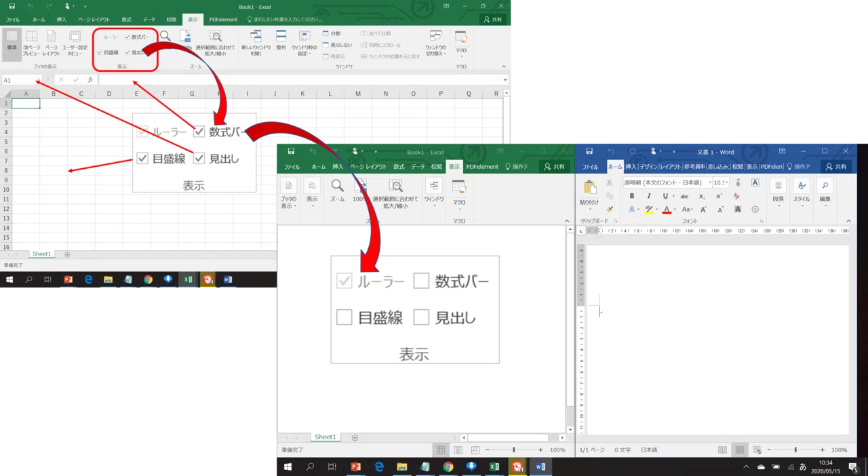The image size is (868, 476).
Task: Click zoom in plus in Word status bar
Action: pyautogui.click(x=823, y=450)
